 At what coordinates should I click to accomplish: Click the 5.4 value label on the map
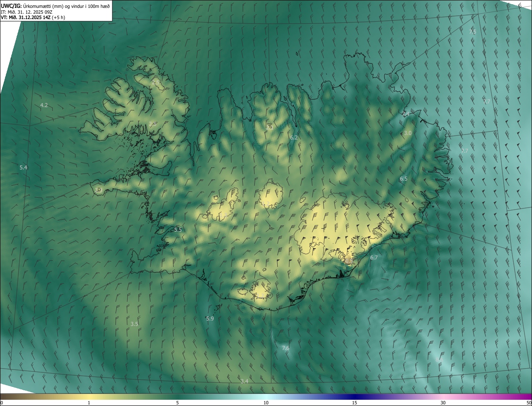[23, 167]
